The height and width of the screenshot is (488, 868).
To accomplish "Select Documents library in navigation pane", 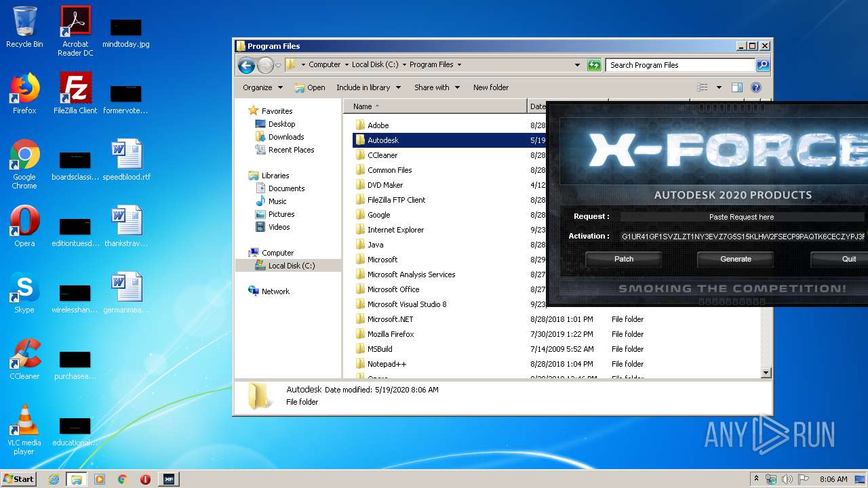I will tap(286, 188).
